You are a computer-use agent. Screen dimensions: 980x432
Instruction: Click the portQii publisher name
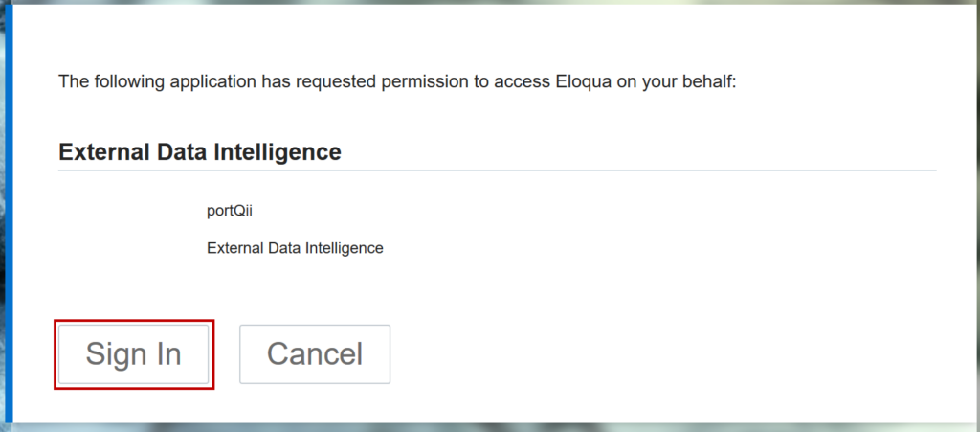coord(230,212)
